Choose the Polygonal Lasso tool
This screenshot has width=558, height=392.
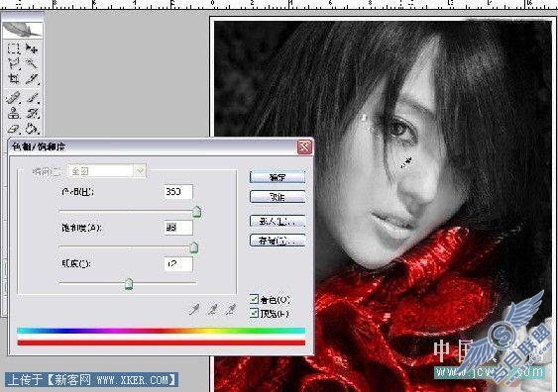(14, 63)
